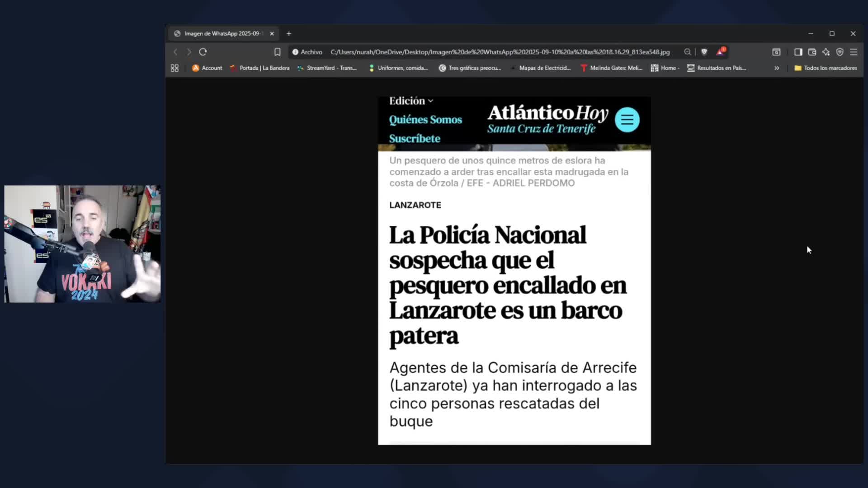Bookmark this page with bookmark icon
Image resolution: width=868 pixels, height=488 pixels.
(278, 52)
